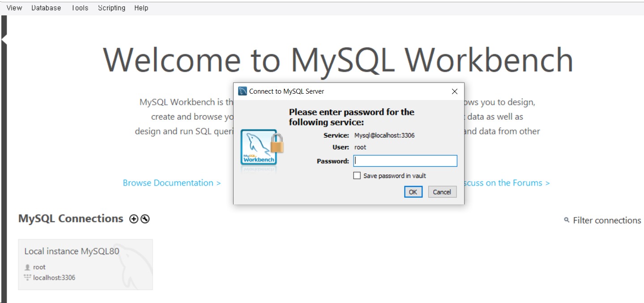Confirm password with OK button
This screenshot has height=303, width=644.
coord(413,192)
